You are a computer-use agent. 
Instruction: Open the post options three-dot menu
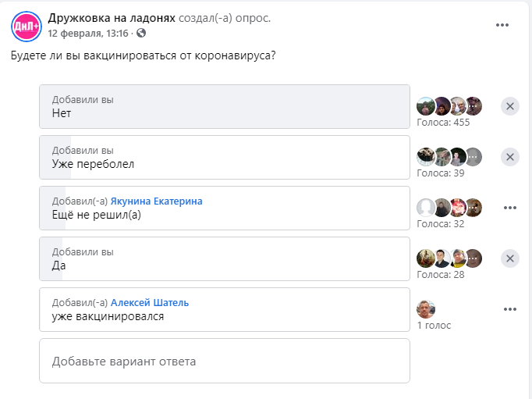(502, 25)
